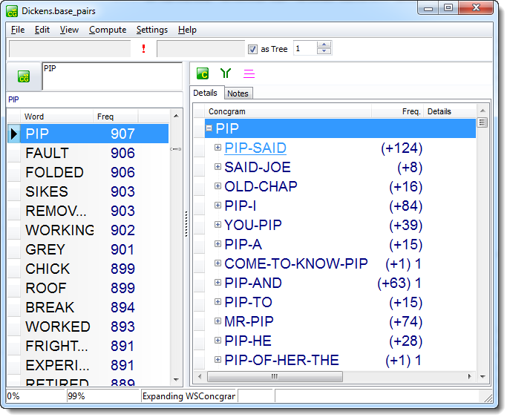Toggle the 'as Tree' checkbox
The height and width of the screenshot is (420, 510).
252,49
